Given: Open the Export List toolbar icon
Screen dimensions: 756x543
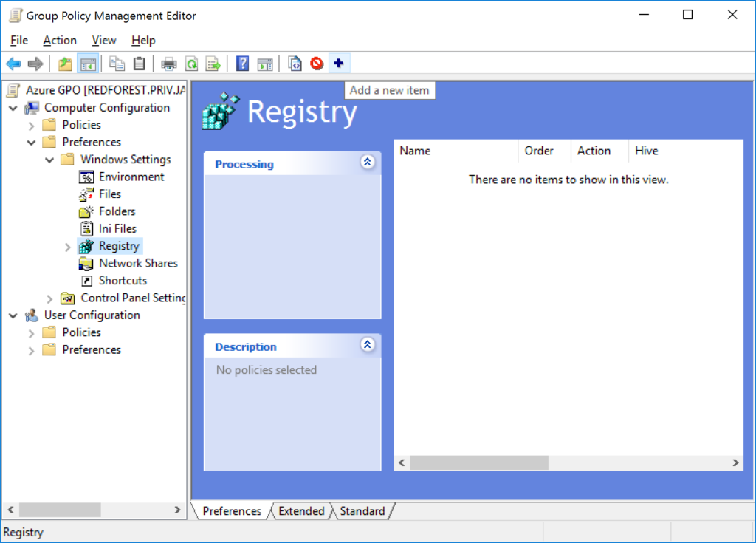Looking at the screenshot, I should [213, 63].
